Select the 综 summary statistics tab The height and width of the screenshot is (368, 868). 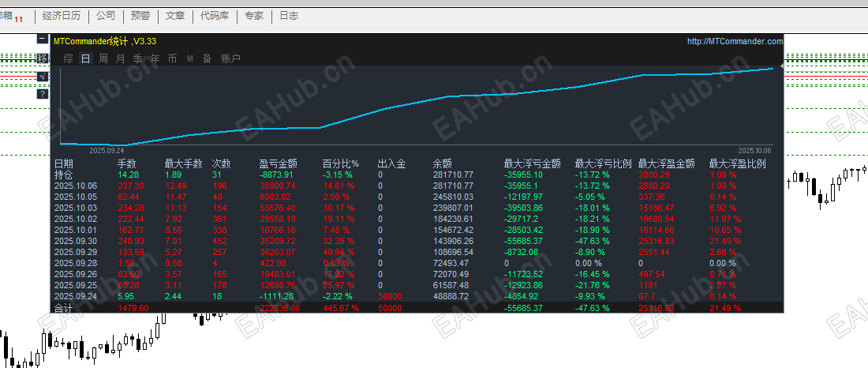coord(68,58)
